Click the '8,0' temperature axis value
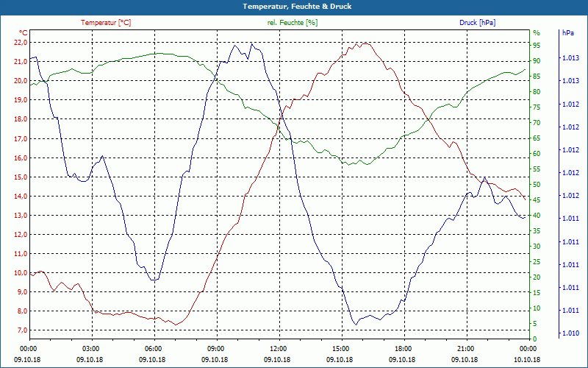This screenshot has height=368, width=588. (x=22, y=311)
